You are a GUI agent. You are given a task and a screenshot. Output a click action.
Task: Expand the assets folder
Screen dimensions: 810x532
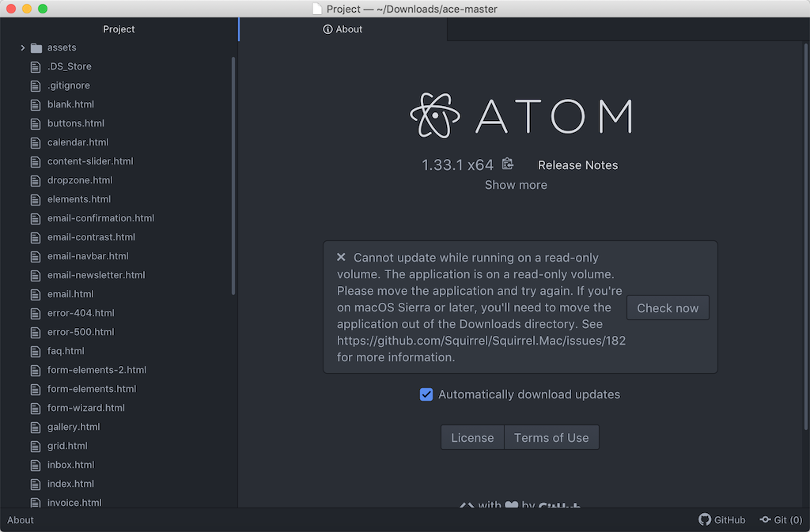coord(21,47)
